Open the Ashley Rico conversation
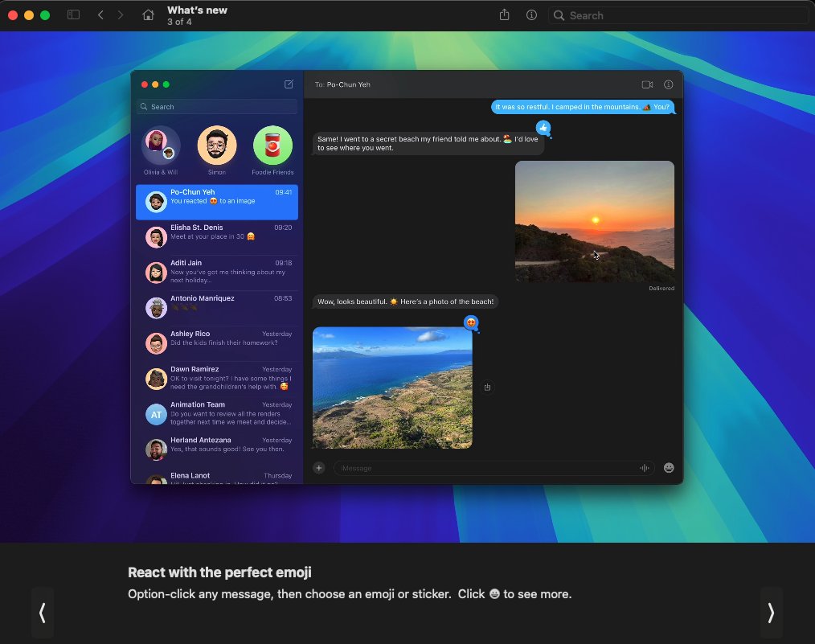Image resolution: width=815 pixels, height=644 pixels. [x=217, y=343]
